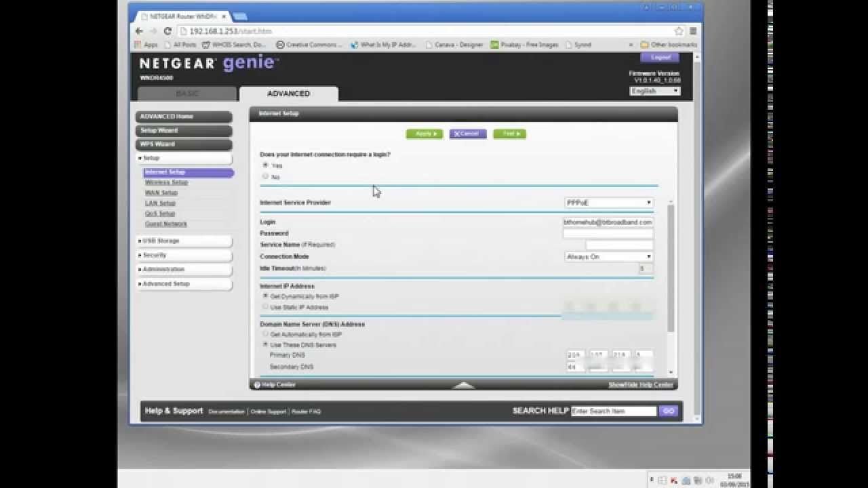Open the Internet Service Provider PPPoE dropdown
This screenshot has width=868, height=488.
609,203
